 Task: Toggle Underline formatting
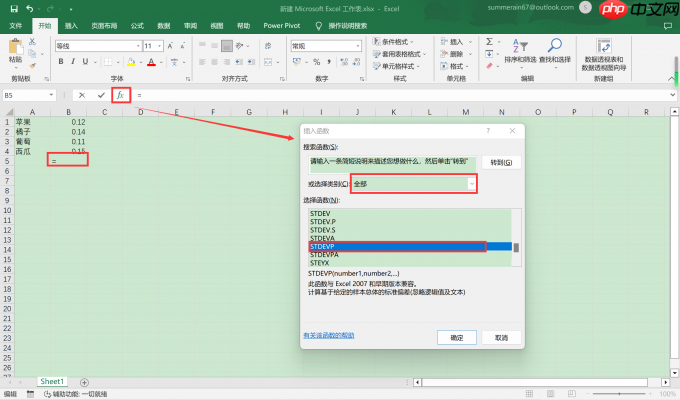(x=85, y=62)
